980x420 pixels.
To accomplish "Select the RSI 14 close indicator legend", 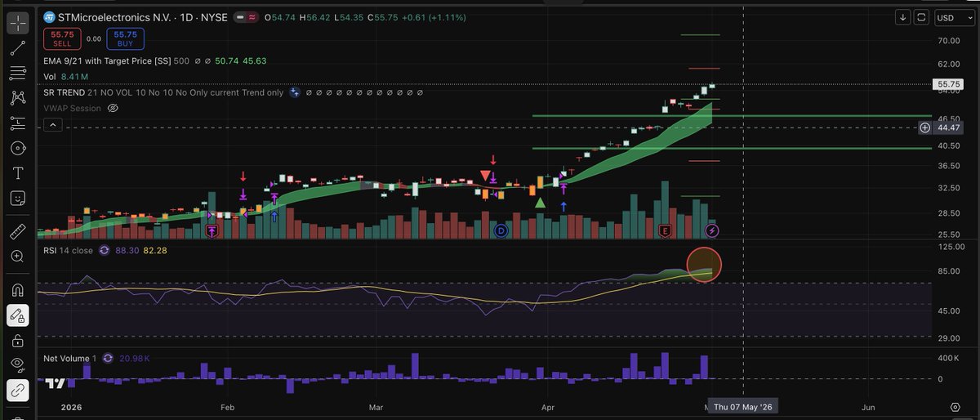I will [x=68, y=249].
